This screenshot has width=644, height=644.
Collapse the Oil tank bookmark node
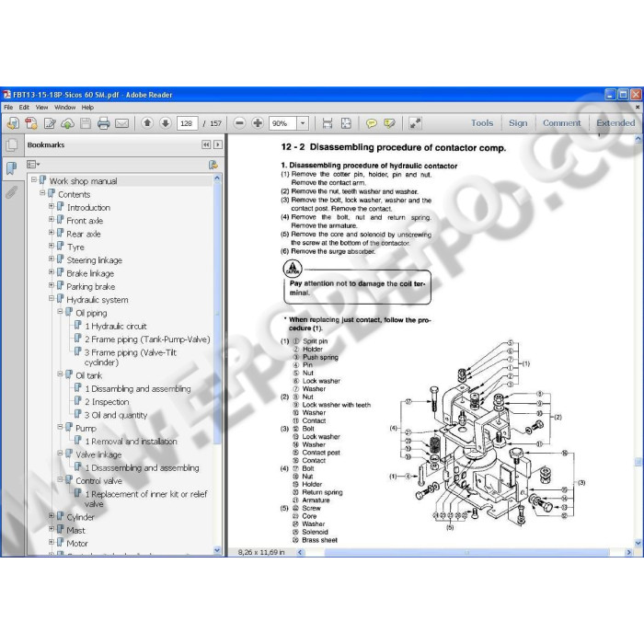pos(61,374)
